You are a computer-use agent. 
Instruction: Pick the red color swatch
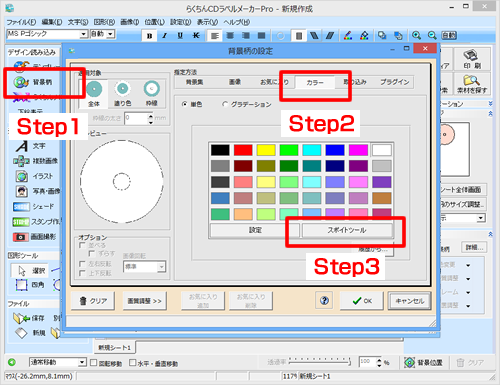(243, 150)
